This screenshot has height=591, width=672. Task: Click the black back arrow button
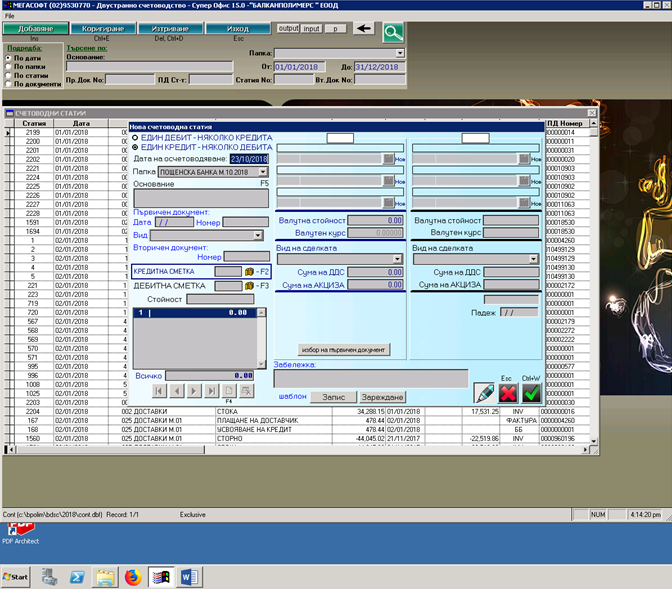click(365, 28)
